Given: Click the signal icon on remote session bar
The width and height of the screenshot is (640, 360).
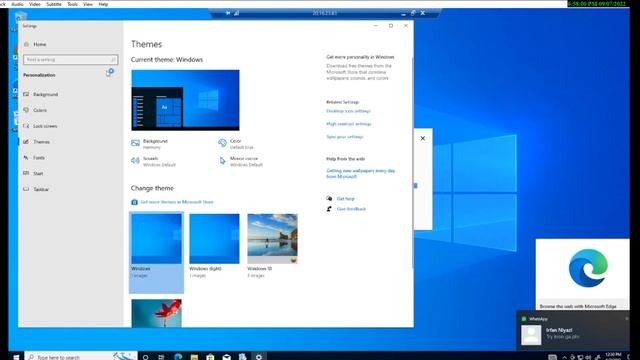Looking at the screenshot, I should click(x=236, y=13).
